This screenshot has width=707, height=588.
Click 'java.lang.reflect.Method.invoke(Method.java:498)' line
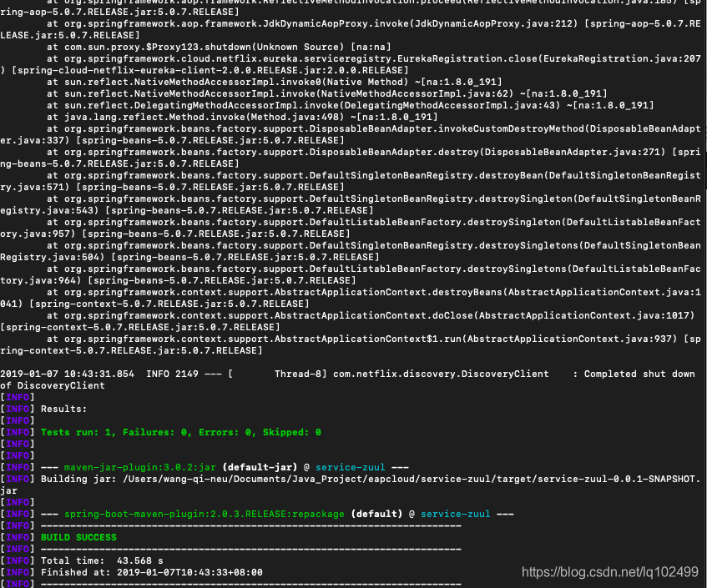242,117
